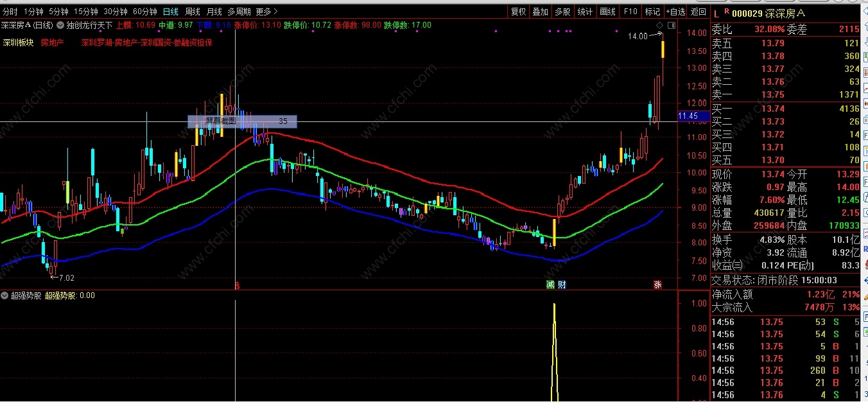Click the diamond marker icon above the chart

[x=659, y=25]
